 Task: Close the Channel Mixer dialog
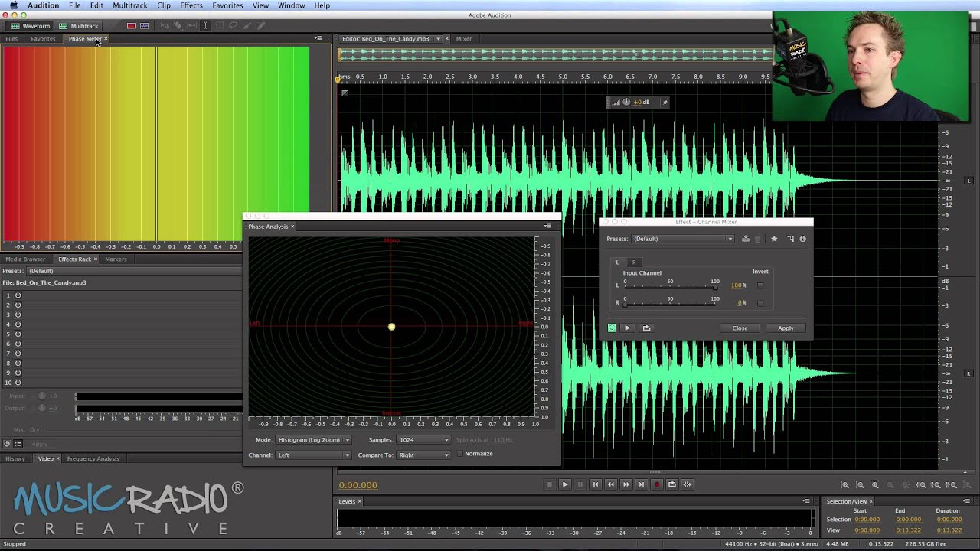click(x=740, y=328)
